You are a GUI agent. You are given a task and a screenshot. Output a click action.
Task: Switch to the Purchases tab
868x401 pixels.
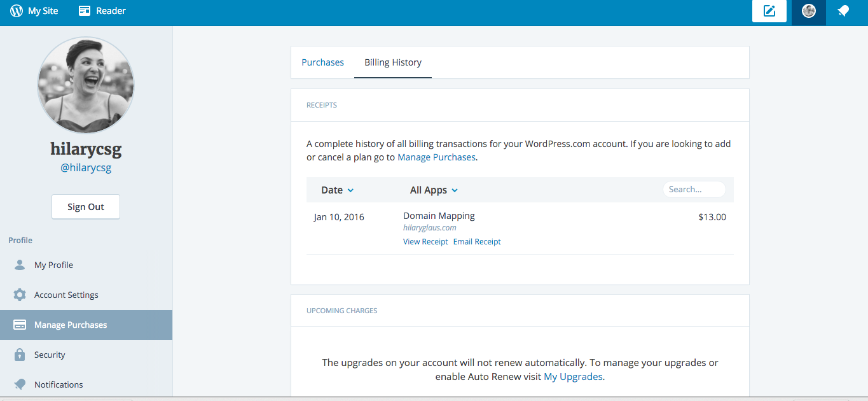point(322,62)
